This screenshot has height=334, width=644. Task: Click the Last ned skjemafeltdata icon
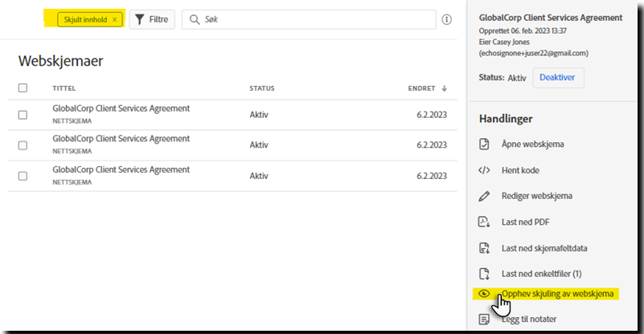click(x=484, y=248)
